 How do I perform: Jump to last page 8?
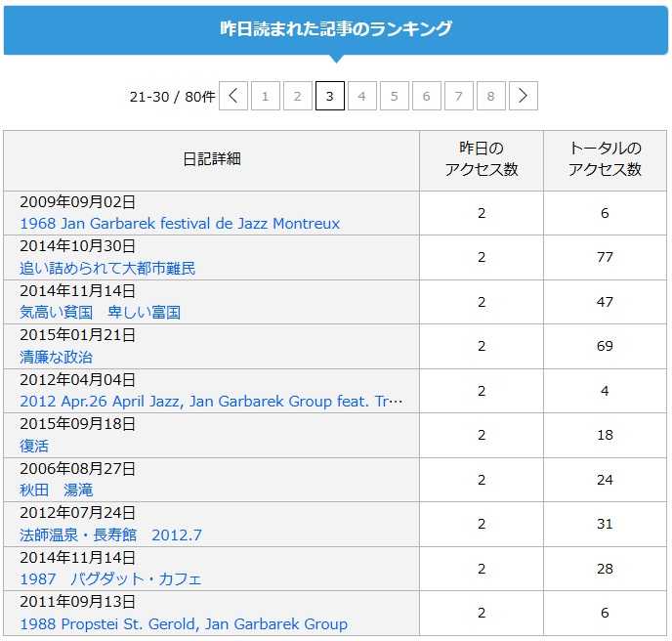tap(491, 96)
